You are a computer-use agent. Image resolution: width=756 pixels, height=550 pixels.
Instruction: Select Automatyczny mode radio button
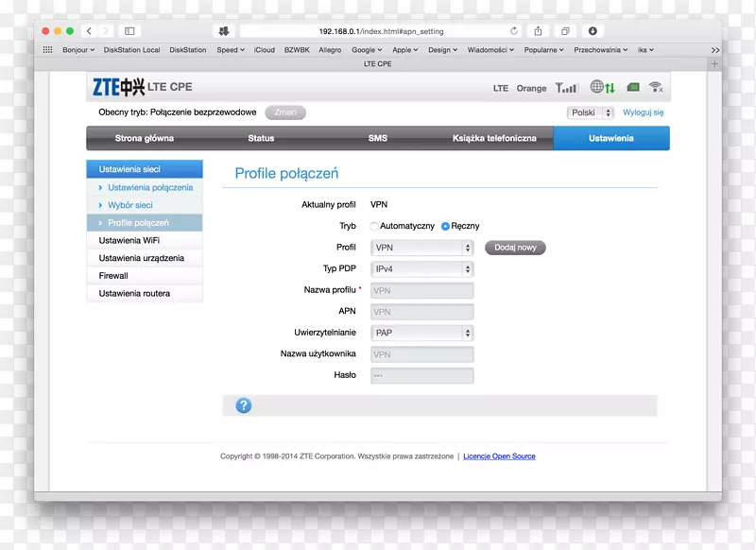point(374,226)
